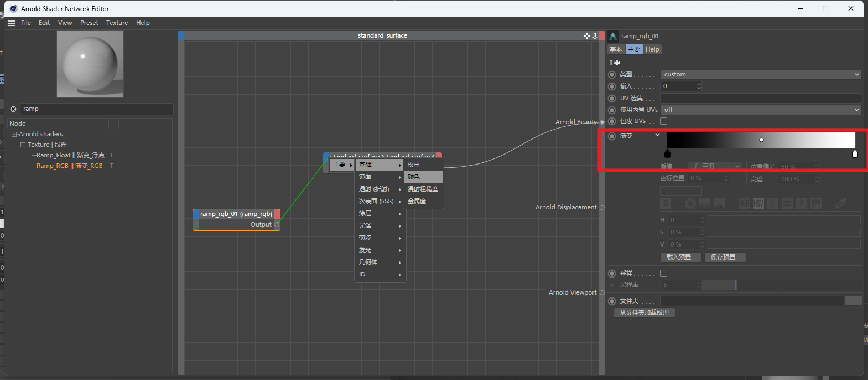The height and width of the screenshot is (380, 868).
Task: Toggle animation dot for 渐变
Action: click(x=612, y=136)
